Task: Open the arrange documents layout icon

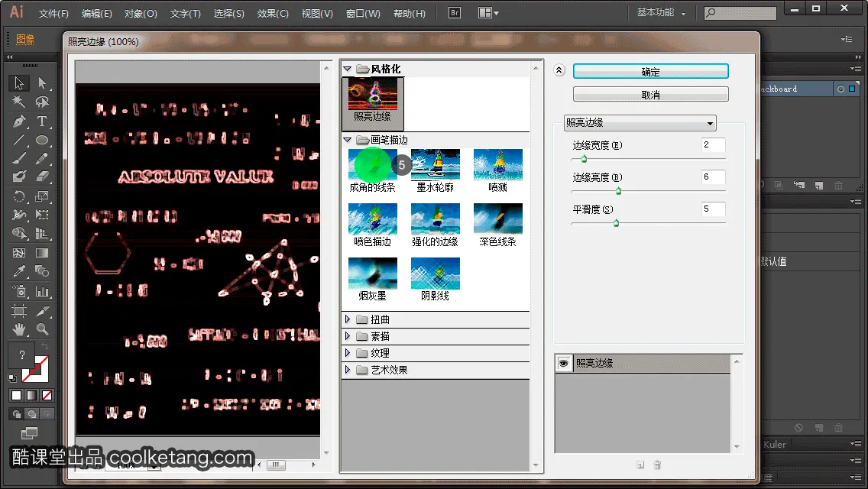Action: [x=488, y=12]
